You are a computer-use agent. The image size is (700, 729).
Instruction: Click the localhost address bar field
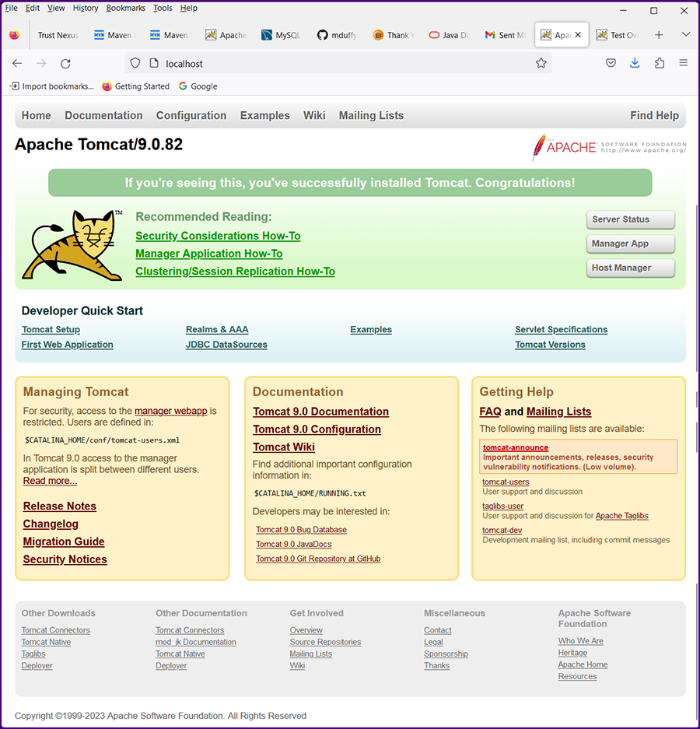(x=342, y=64)
